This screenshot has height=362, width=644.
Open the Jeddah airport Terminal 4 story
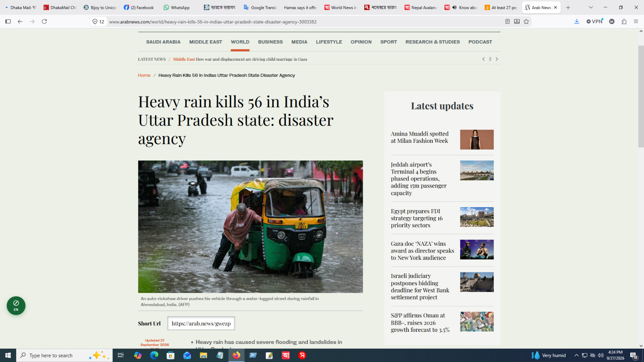point(419,179)
